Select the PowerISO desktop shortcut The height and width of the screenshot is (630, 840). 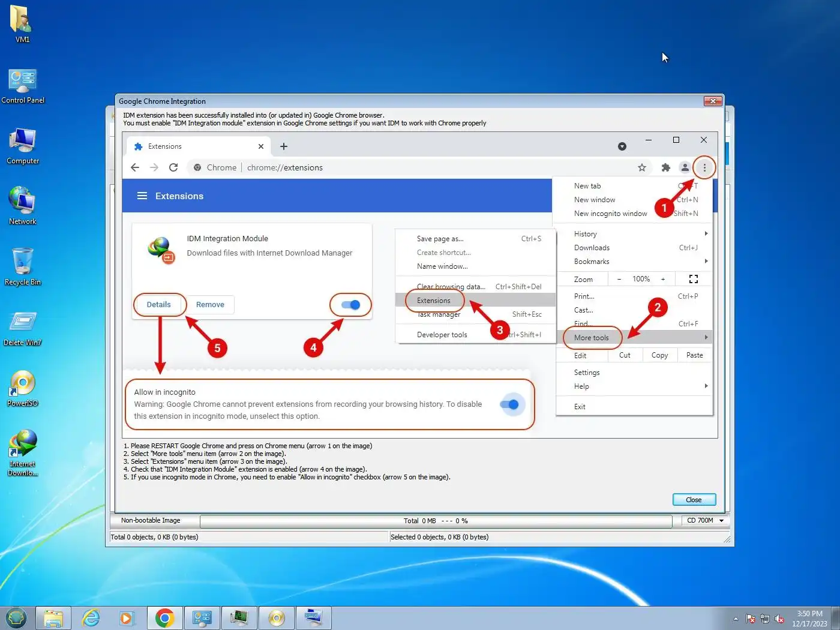[23, 388]
